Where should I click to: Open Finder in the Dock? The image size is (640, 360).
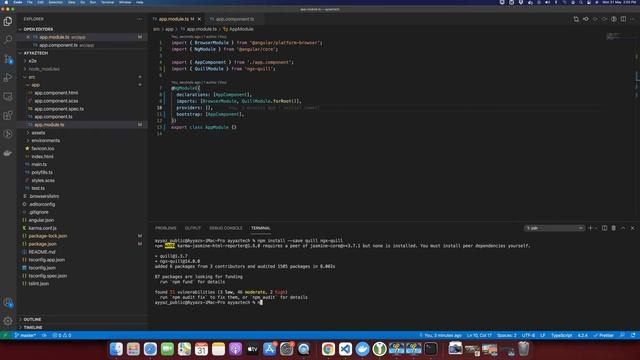[116, 349]
